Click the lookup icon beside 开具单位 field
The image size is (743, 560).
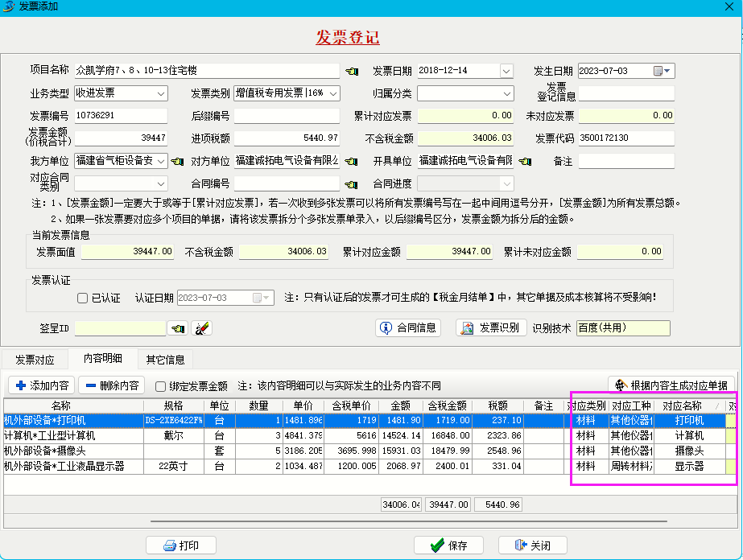(x=526, y=161)
